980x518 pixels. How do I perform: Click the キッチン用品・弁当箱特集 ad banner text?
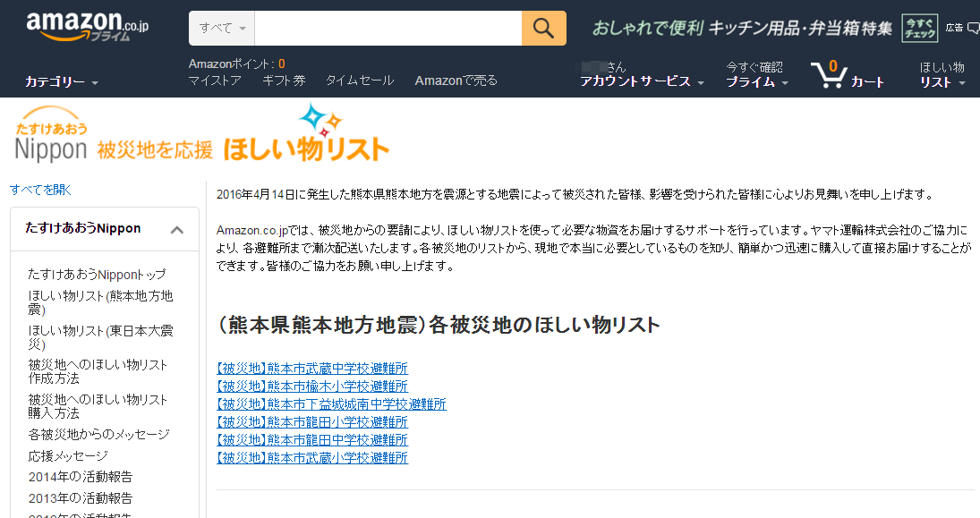800,28
